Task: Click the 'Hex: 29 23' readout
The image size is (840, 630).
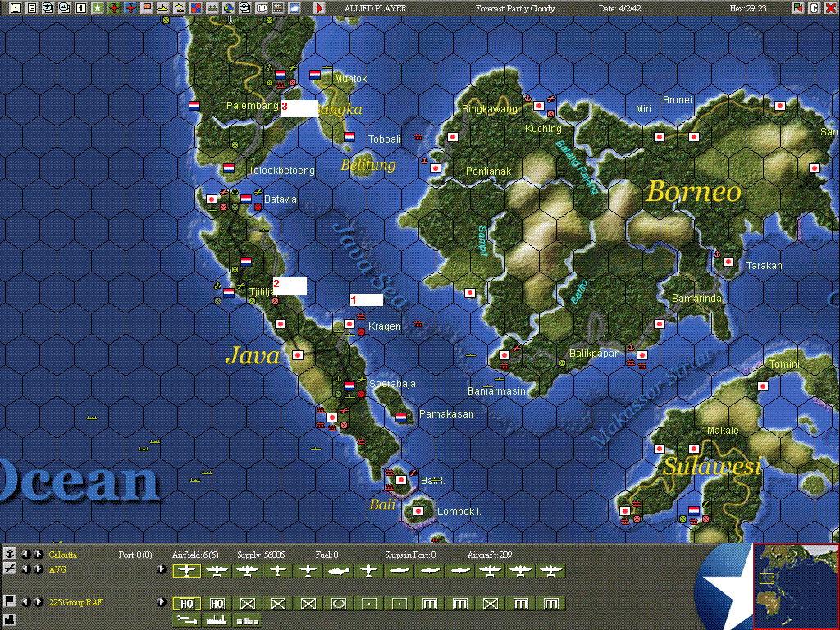Action: click(748, 8)
